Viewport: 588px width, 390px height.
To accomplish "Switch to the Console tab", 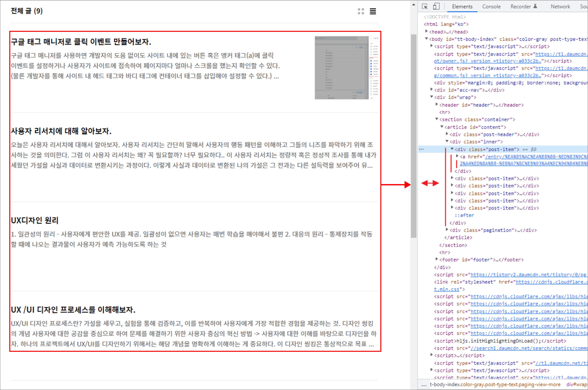I will (x=491, y=6).
